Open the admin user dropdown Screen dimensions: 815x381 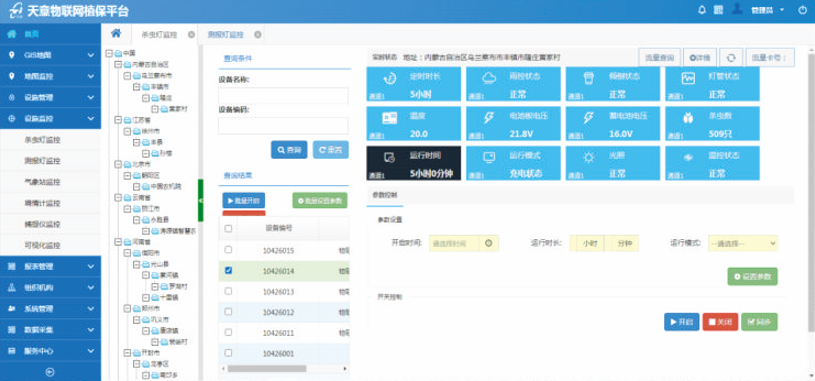click(x=767, y=10)
